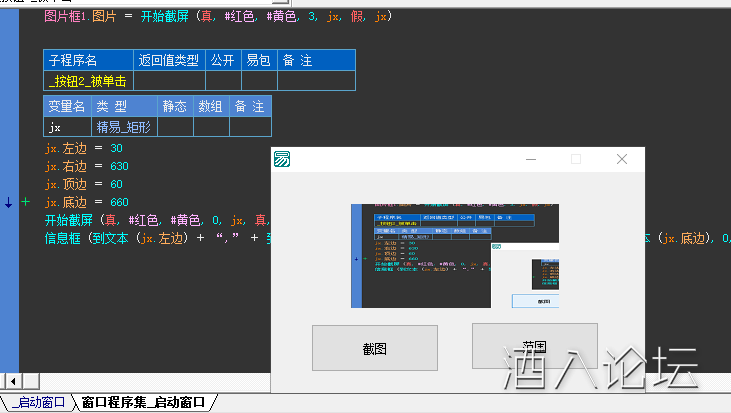Toggle 数组 cell for variable jx
Image resolution: width=731 pixels, height=413 pixels.
[211, 127]
